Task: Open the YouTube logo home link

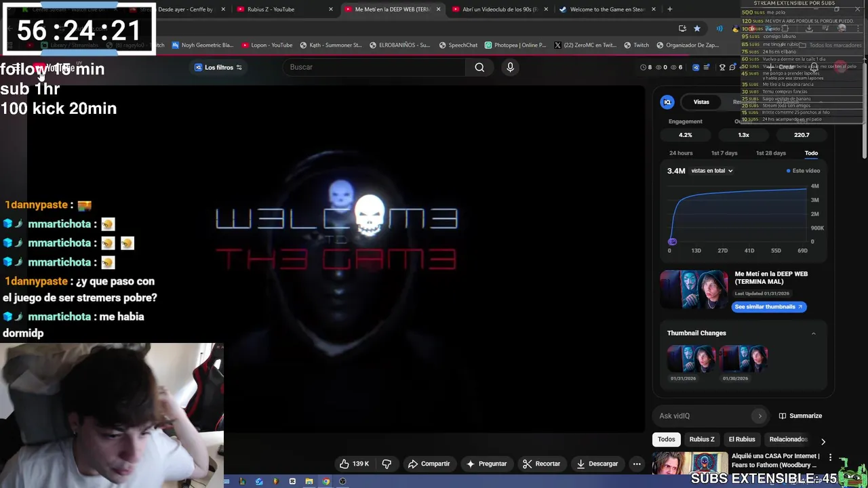Action: pyautogui.click(x=54, y=68)
